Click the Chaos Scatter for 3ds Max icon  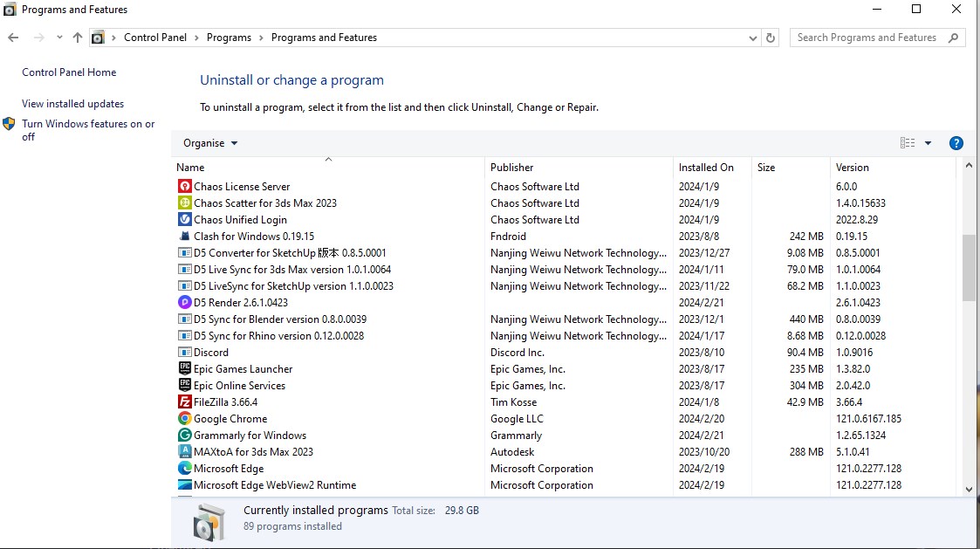click(184, 202)
